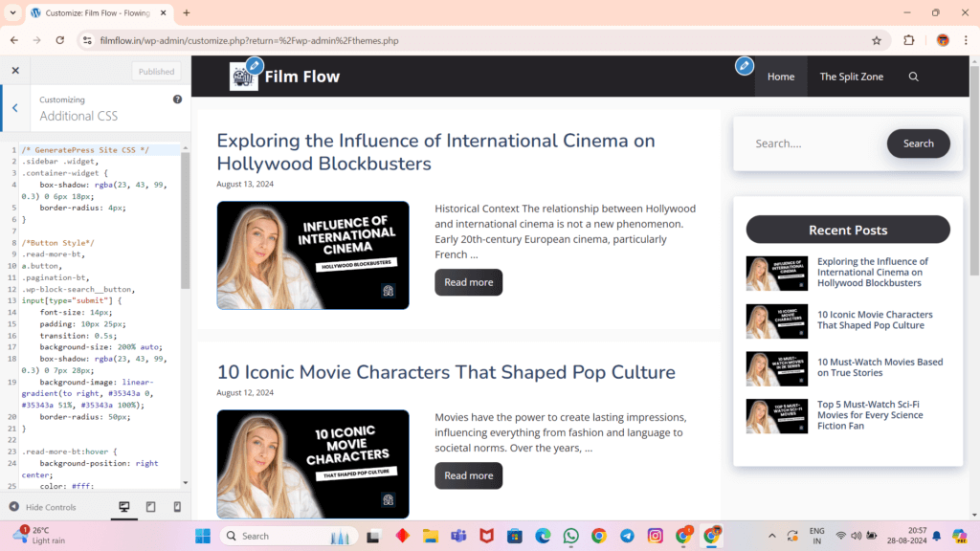Open the tab search dropdown arrow
This screenshot has height=551, width=980.
point(12,12)
